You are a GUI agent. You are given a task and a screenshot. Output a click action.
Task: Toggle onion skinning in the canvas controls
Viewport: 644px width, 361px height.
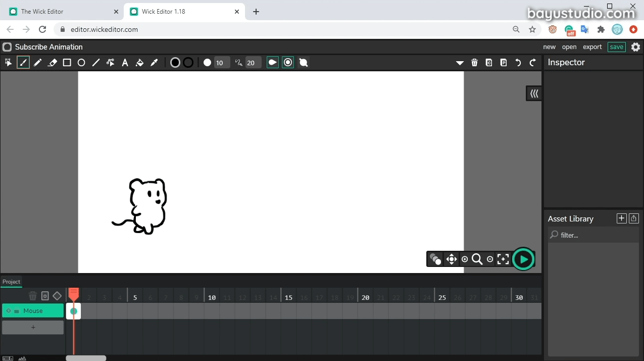(435, 259)
